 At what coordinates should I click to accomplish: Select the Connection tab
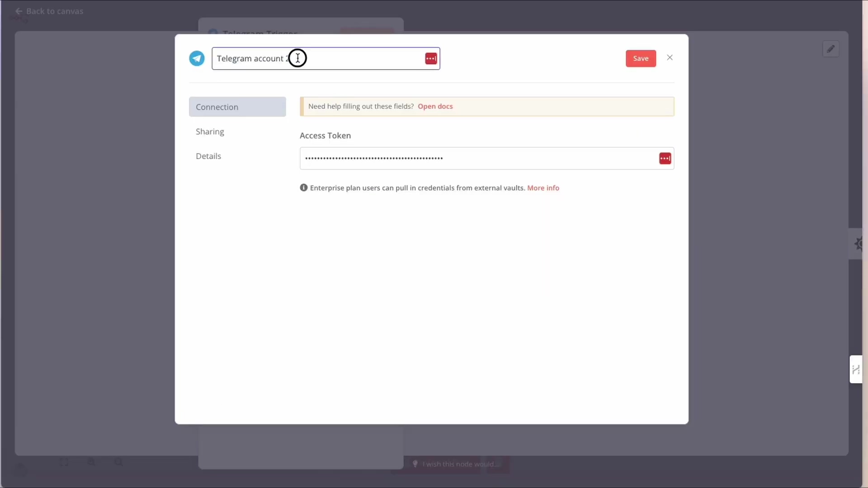click(x=237, y=107)
